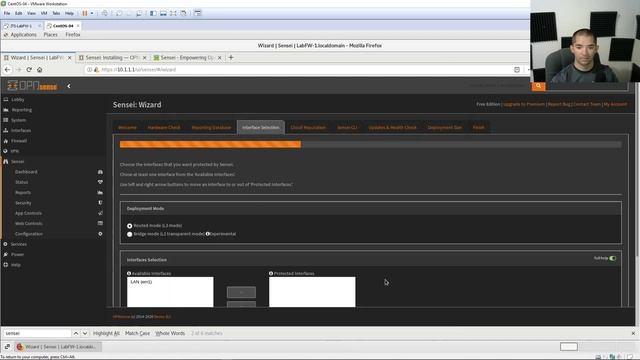Image resolution: width=640 pixels, height=360 pixels.
Task: Click the Report Bug link
Action: 559,104
